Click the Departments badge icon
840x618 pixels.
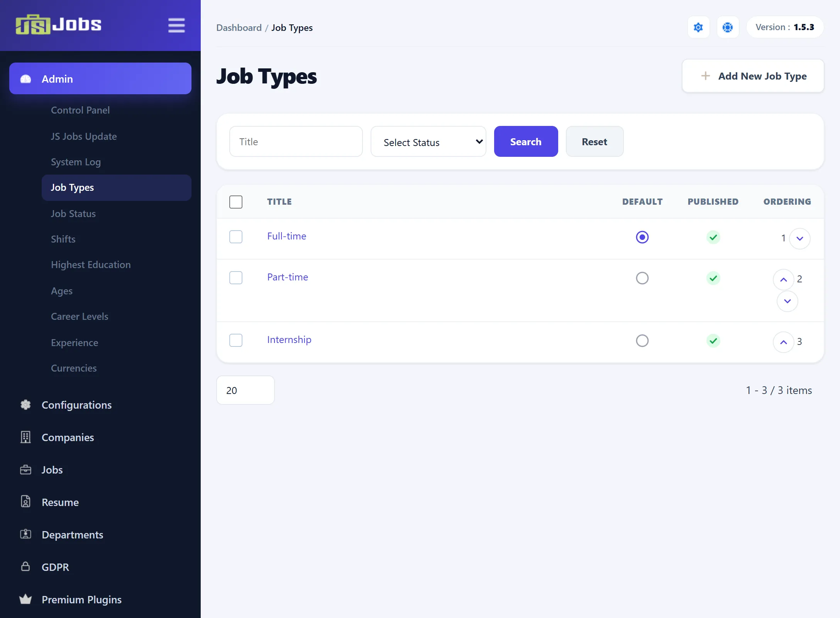25,534
